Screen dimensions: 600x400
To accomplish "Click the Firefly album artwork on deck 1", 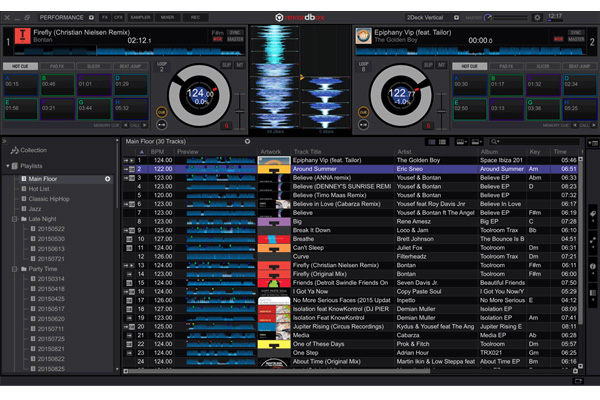I will [22, 36].
